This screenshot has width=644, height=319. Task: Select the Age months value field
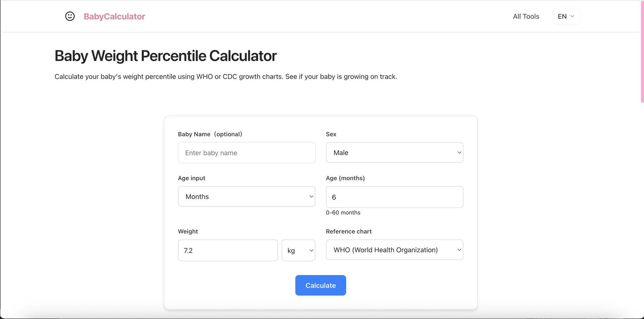click(394, 197)
